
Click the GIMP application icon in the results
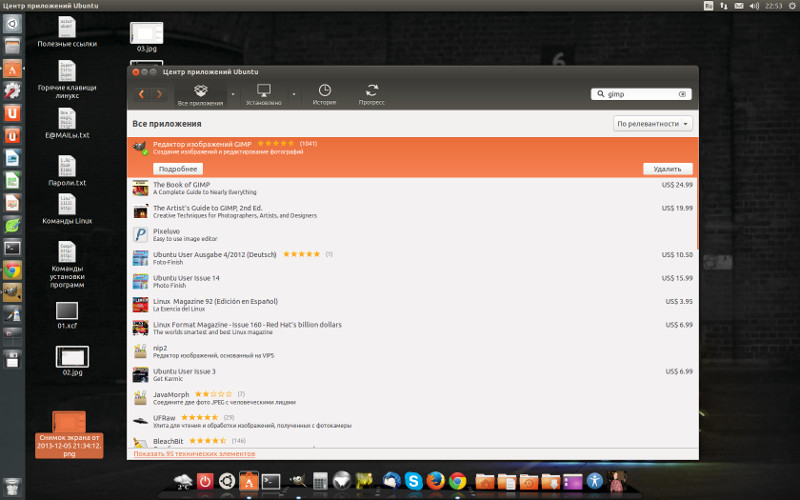tap(140, 147)
